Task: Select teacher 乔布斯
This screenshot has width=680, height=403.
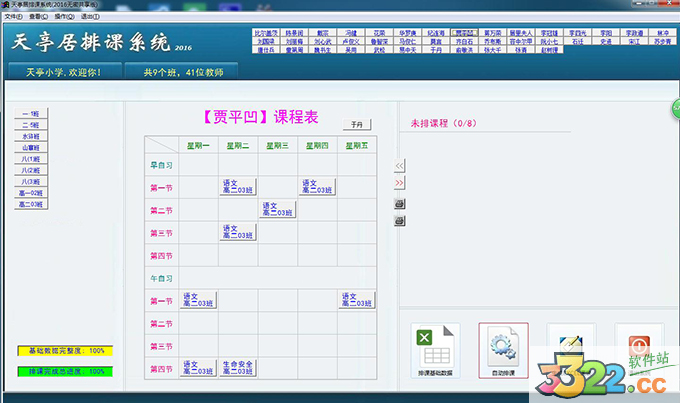Action: point(493,42)
